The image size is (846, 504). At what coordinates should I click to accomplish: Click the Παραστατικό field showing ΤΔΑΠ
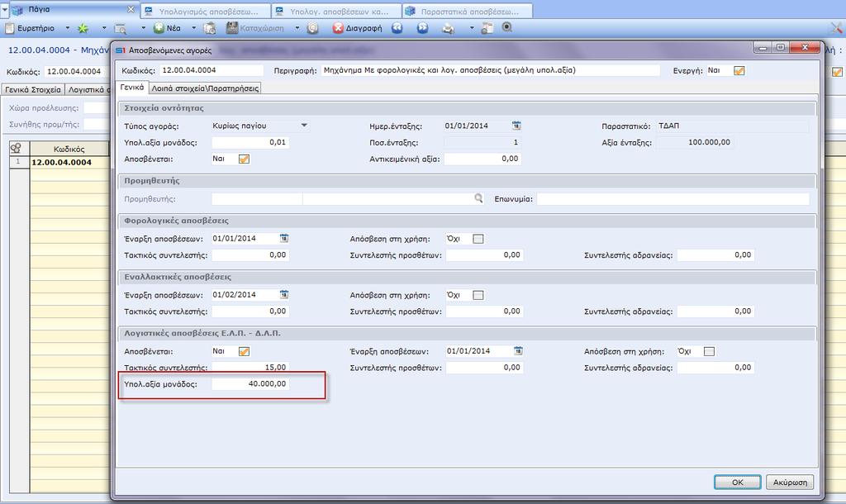click(733, 126)
